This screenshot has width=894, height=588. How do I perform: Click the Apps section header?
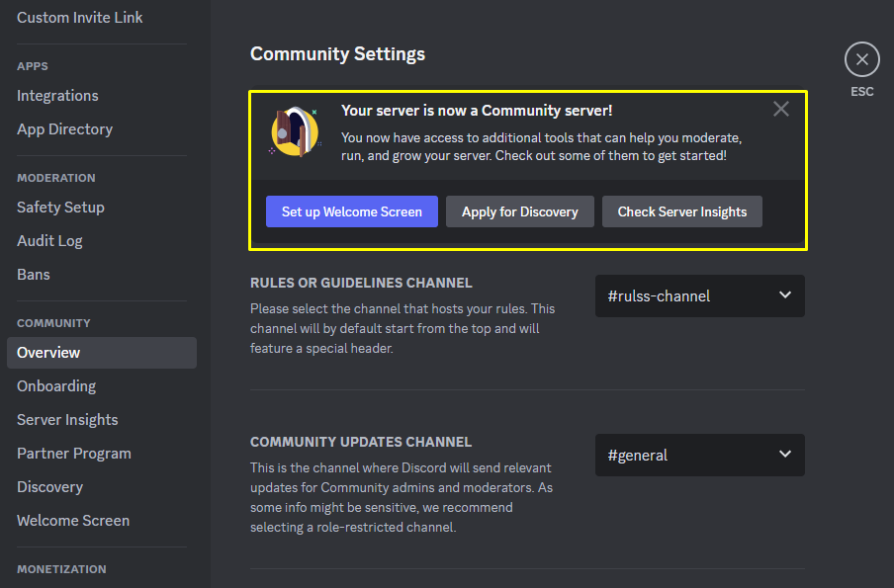33,66
